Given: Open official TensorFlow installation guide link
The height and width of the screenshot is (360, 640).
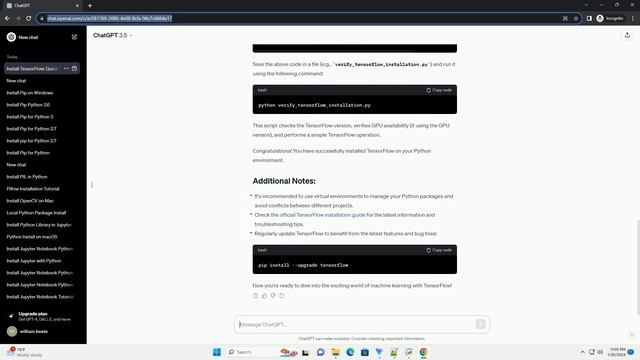Looking at the screenshot, I should [x=322, y=215].
